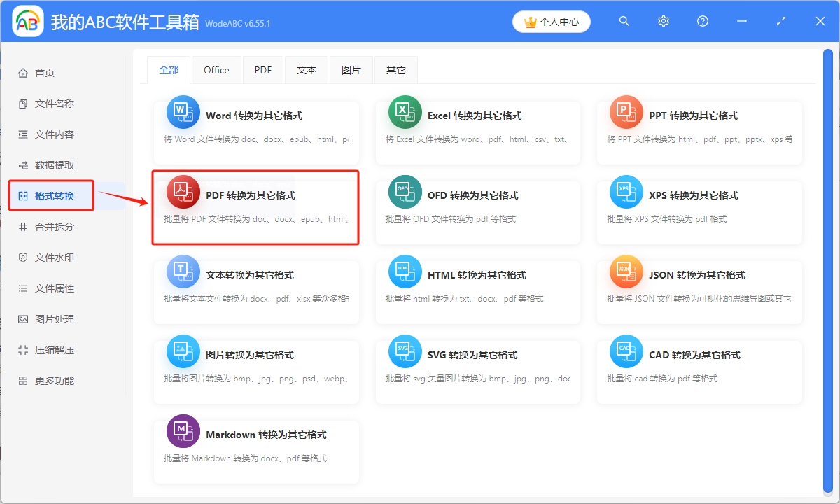Image resolution: width=840 pixels, height=504 pixels.
Task: Click the purple Markdown conversion icon
Action: pyautogui.click(x=183, y=431)
